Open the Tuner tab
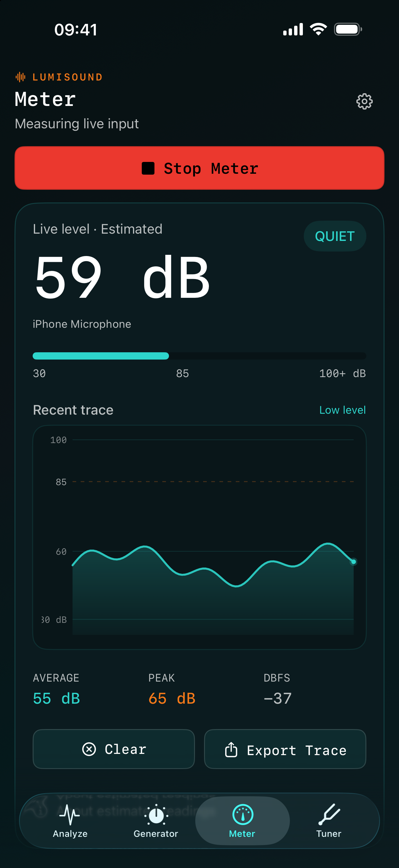 pos(329,820)
